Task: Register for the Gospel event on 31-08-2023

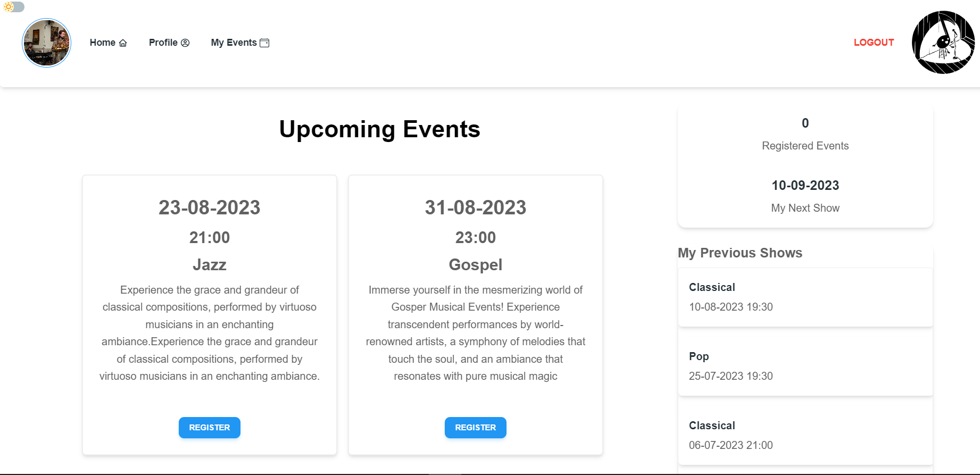Action: [x=475, y=427]
